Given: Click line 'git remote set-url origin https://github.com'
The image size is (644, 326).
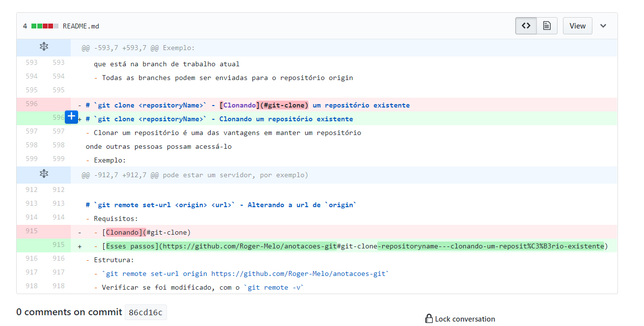Looking at the screenshot, I should [241, 274].
